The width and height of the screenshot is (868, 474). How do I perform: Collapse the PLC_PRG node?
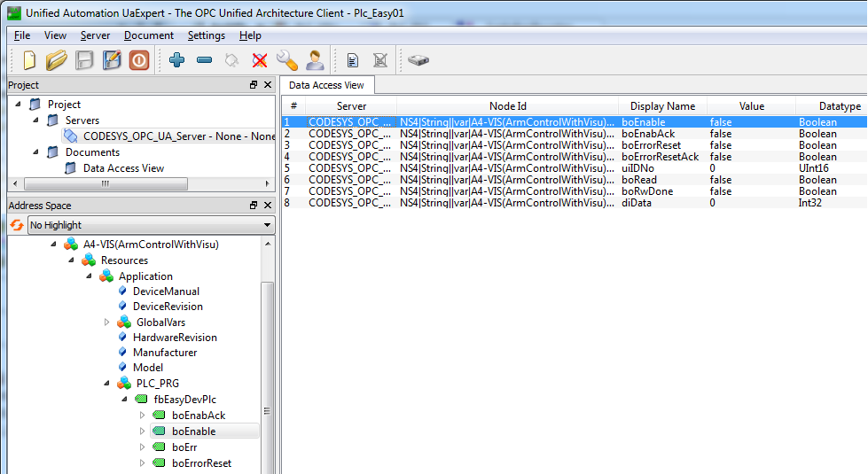(107, 384)
